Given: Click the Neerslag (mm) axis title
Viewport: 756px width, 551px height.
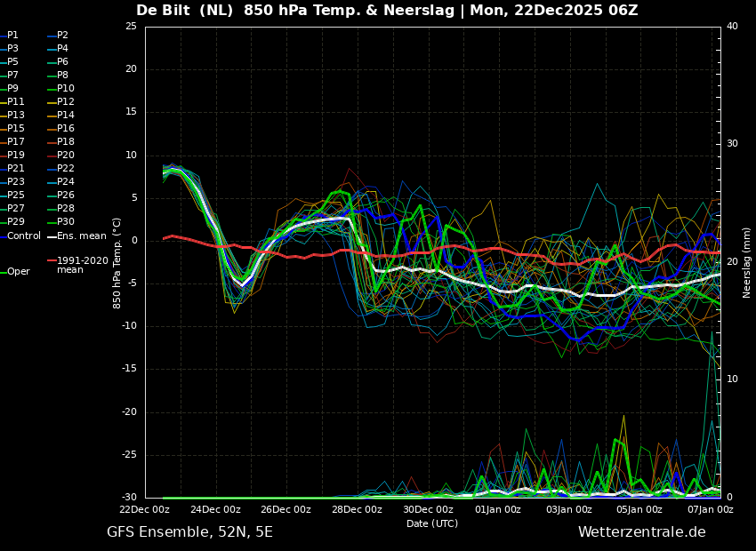Looking at the screenshot, I should [746, 263].
